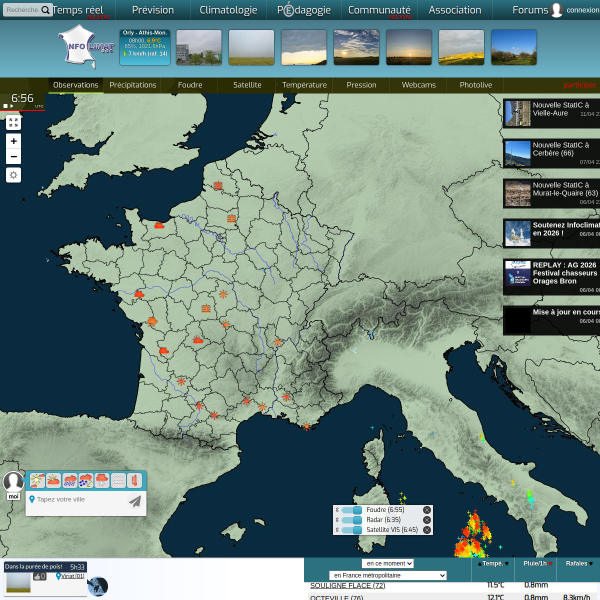Viewport: 600px width, 600px height.
Task: Select Observations tab
Action: point(75,85)
